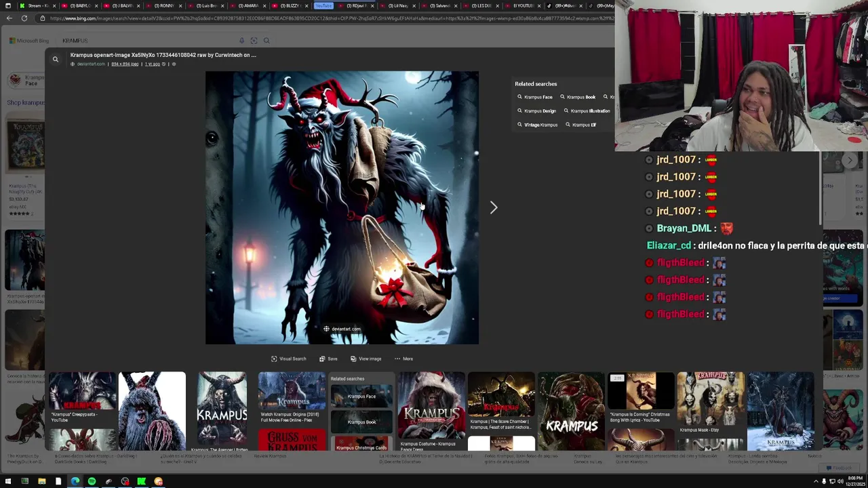Click Eliazar_cd username in chat
This screenshot has width=868, height=488.
point(669,245)
